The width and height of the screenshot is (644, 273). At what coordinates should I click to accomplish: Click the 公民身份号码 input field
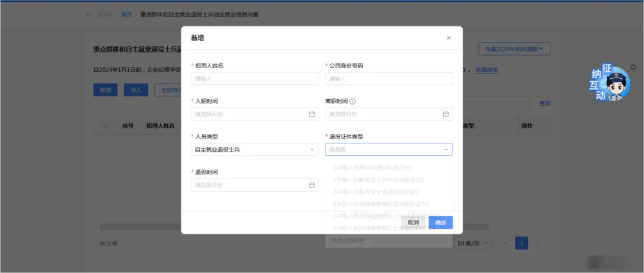389,78
